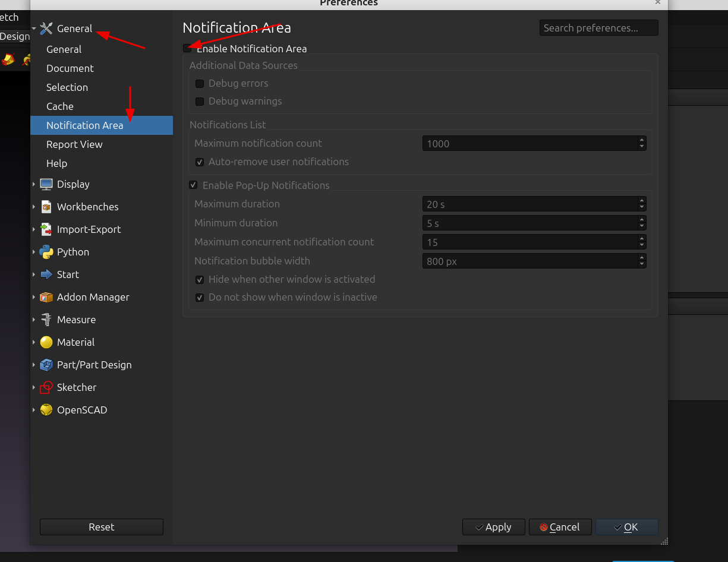This screenshot has width=728, height=562.
Task: Click the Display monitor icon
Action: (x=46, y=184)
